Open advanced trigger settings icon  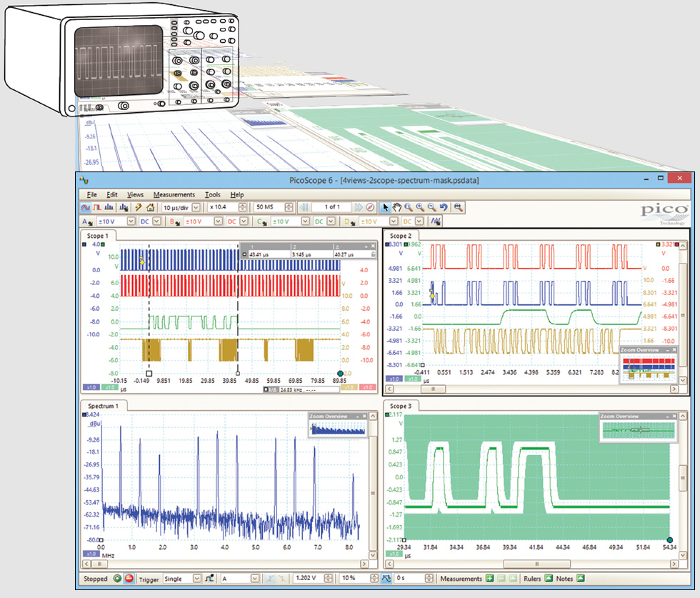click(209, 578)
